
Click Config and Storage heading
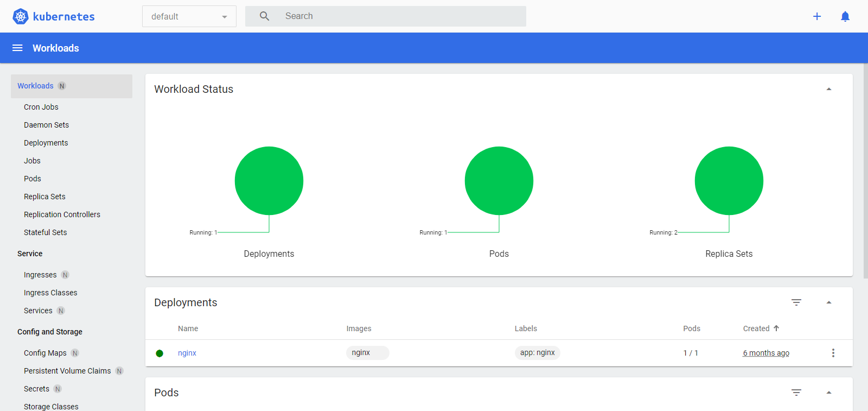coord(50,332)
